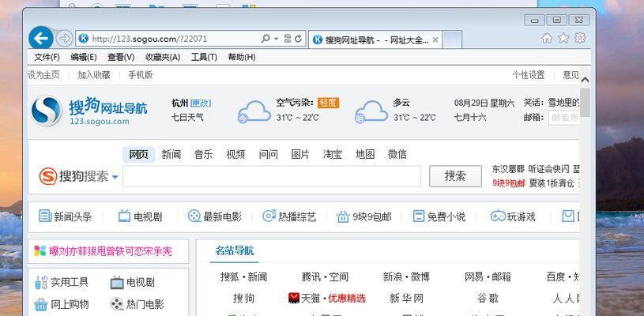Open a new blank tab
This screenshot has height=316, width=644.
point(452,39)
